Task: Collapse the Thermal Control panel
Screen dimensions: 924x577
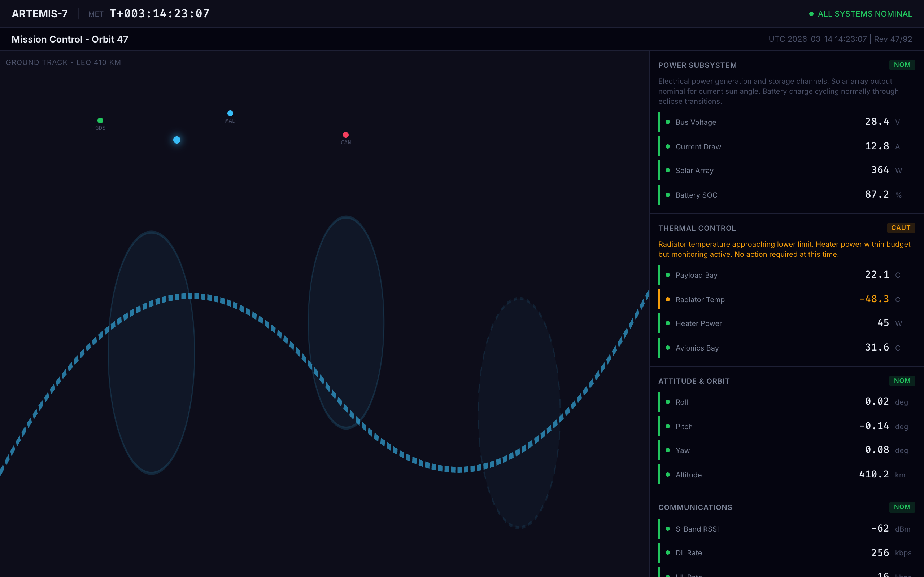Action: pos(697,228)
